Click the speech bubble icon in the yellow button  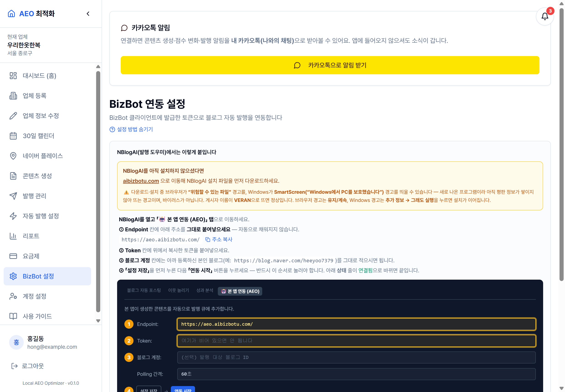coord(297,65)
